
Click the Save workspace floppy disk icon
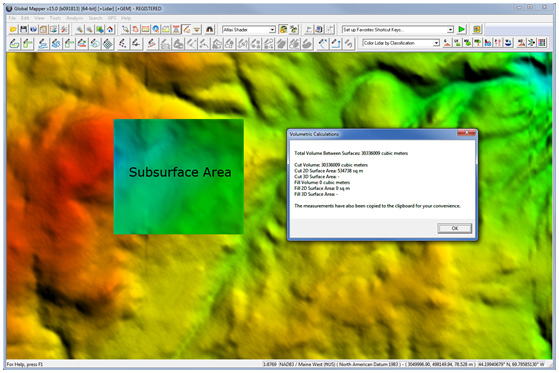(24, 29)
